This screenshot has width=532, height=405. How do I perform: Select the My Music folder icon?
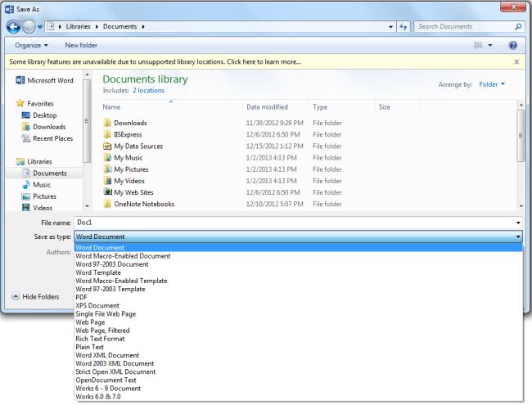pyautogui.click(x=107, y=157)
